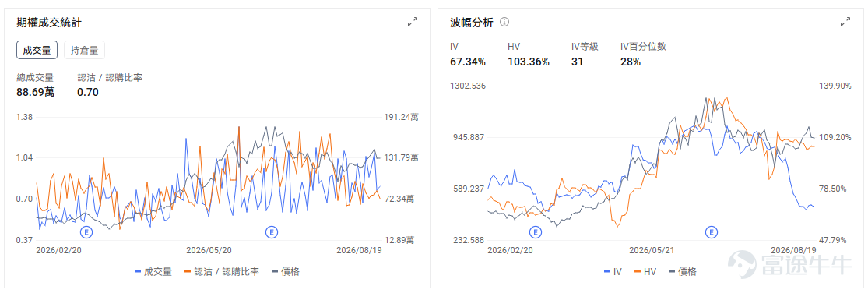Click the 期權成交統計 panel title
Image resolution: width=868 pixels, height=293 pixels.
click(x=50, y=22)
